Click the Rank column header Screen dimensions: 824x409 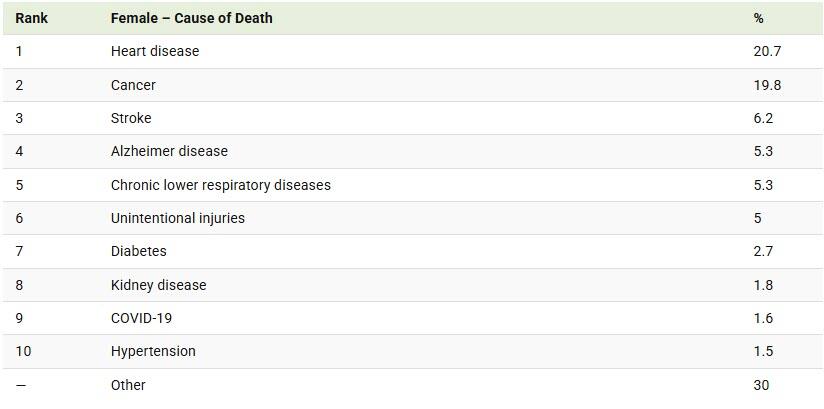click(31, 18)
